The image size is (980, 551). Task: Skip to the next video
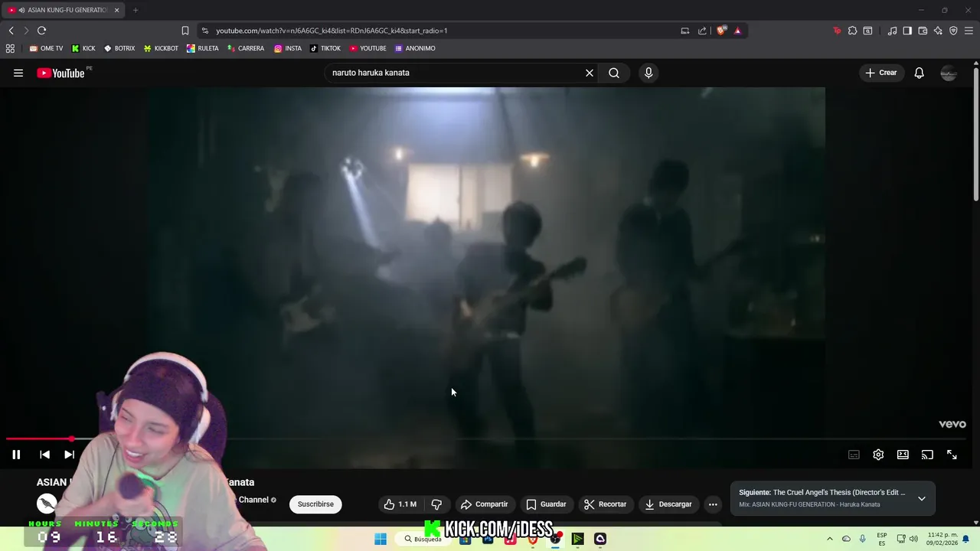(69, 455)
